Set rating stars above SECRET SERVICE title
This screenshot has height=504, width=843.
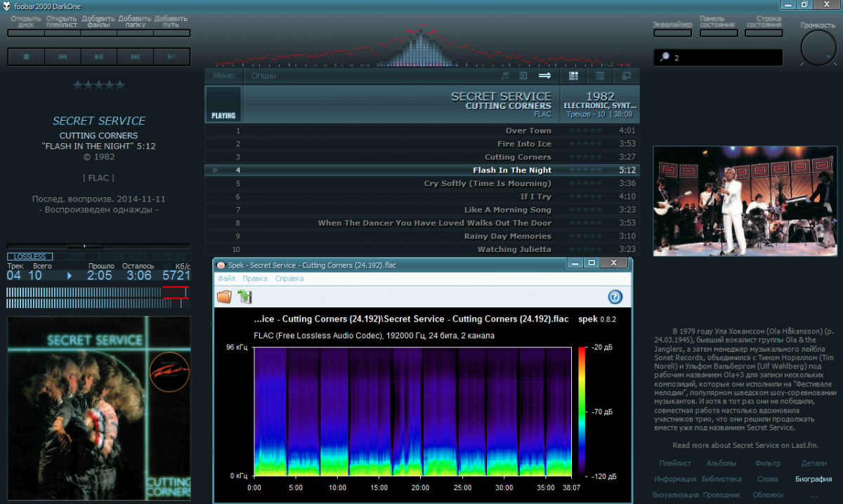[x=99, y=86]
